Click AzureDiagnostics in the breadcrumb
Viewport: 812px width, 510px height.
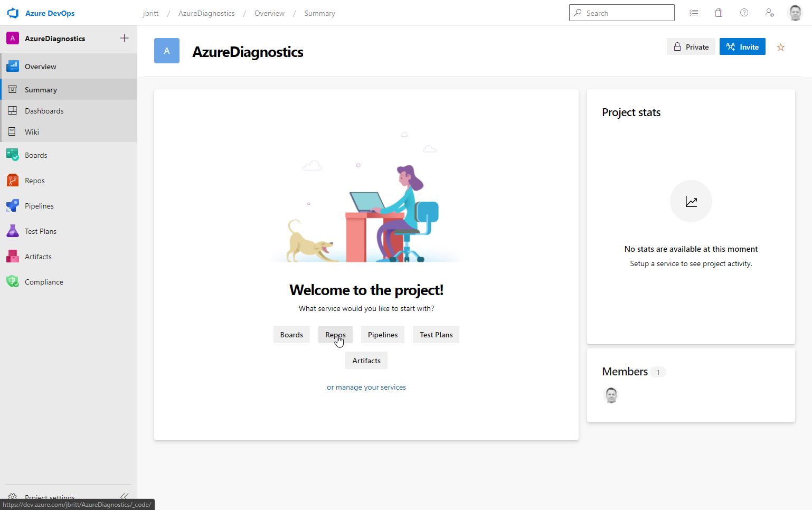click(206, 13)
